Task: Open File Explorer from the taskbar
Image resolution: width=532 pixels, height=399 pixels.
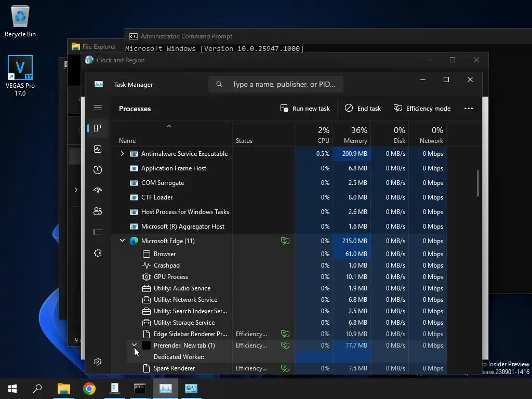Action: [64, 389]
